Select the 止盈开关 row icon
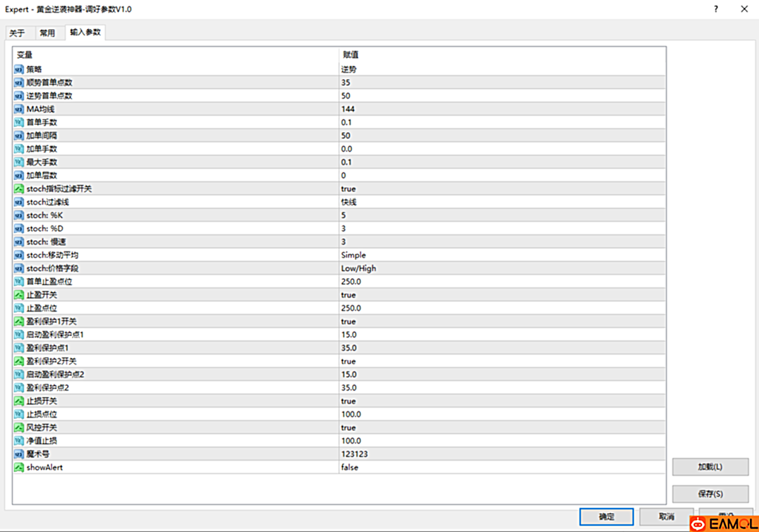Image resolution: width=759 pixels, height=532 pixels. (18, 295)
